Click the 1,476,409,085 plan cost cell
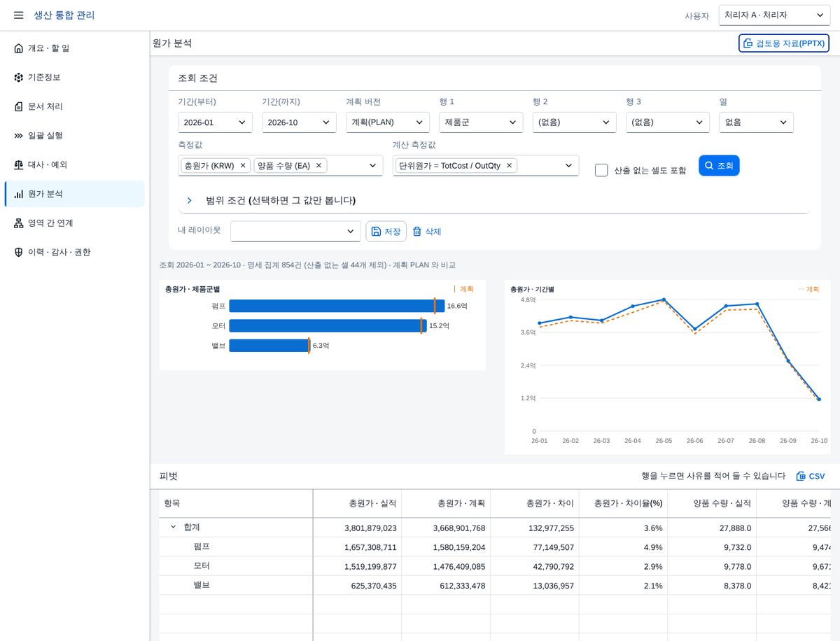Image resolution: width=840 pixels, height=641 pixels. [x=446, y=566]
